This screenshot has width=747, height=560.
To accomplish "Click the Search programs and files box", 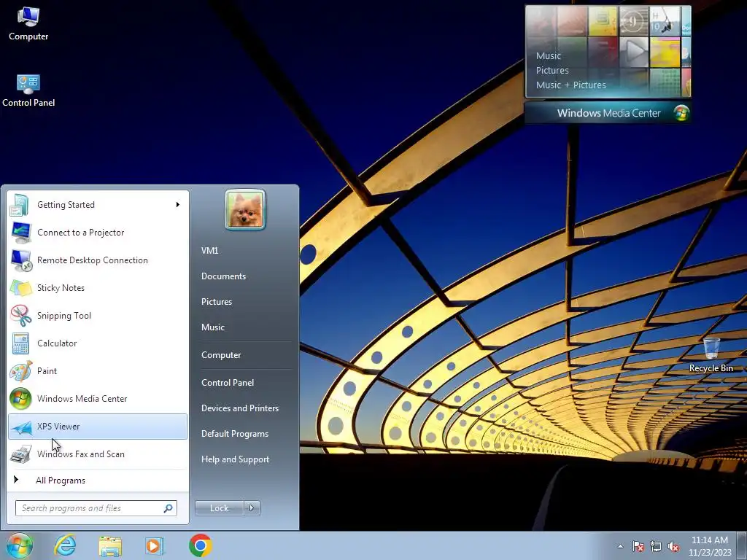I will click(96, 508).
